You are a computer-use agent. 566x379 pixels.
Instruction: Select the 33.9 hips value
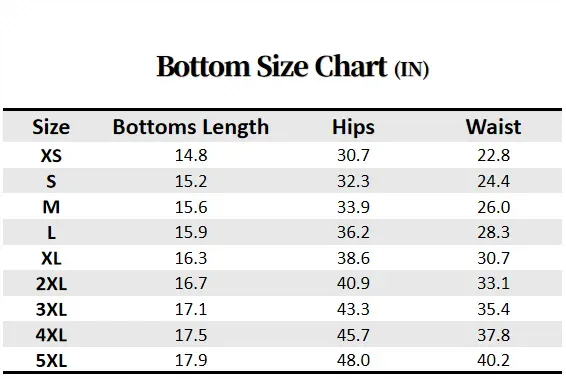[353, 207]
